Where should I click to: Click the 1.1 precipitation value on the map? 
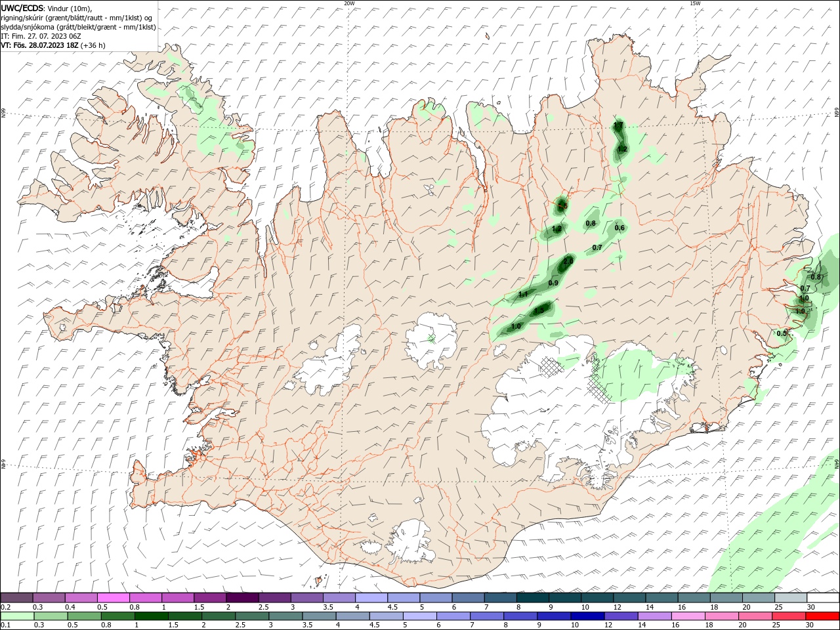pos(523,295)
